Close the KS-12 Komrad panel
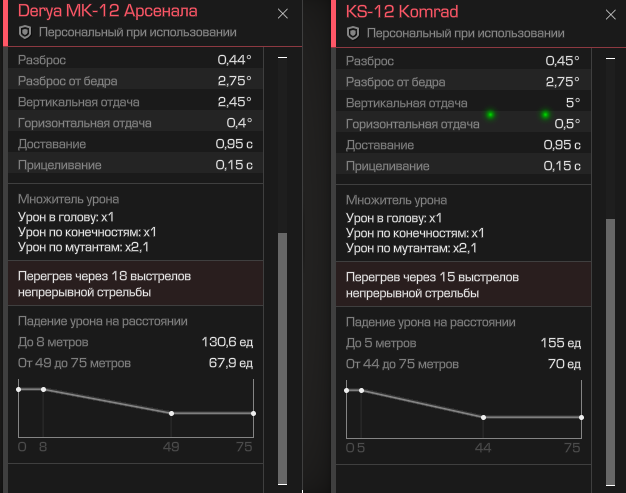The height and width of the screenshot is (493, 626). tap(611, 14)
